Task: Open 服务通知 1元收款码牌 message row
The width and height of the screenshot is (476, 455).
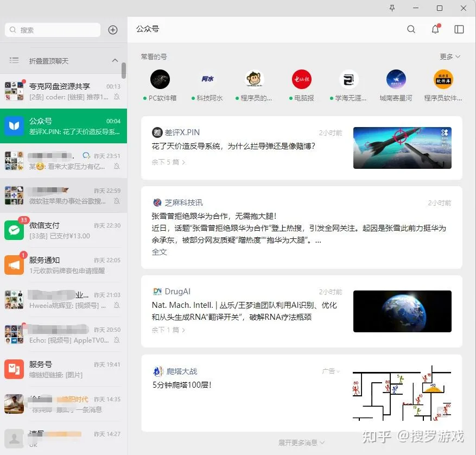Action: pos(64,265)
